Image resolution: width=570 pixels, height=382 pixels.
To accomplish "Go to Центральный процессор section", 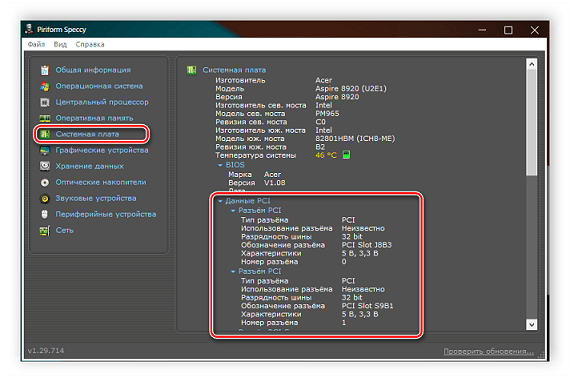I will [x=102, y=102].
